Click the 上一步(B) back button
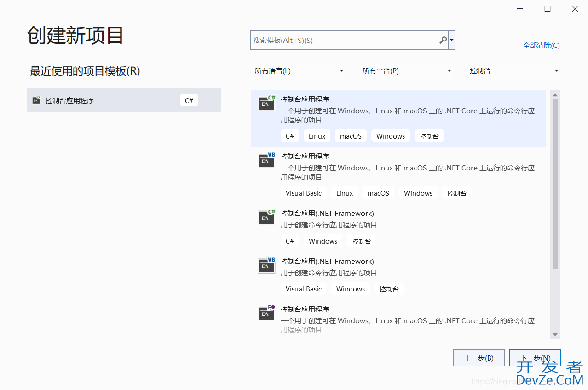This screenshot has width=588, height=390. point(479,358)
